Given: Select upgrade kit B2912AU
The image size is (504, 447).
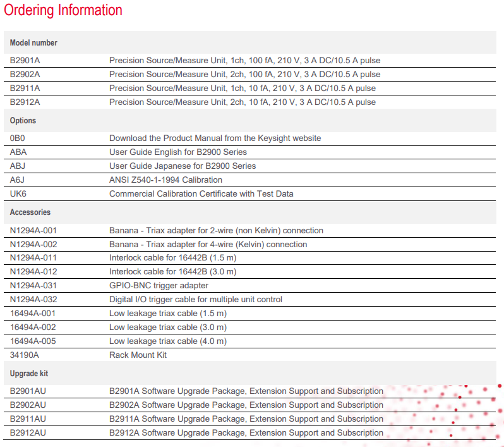Looking at the screenshot, I should tap(28, 432).
